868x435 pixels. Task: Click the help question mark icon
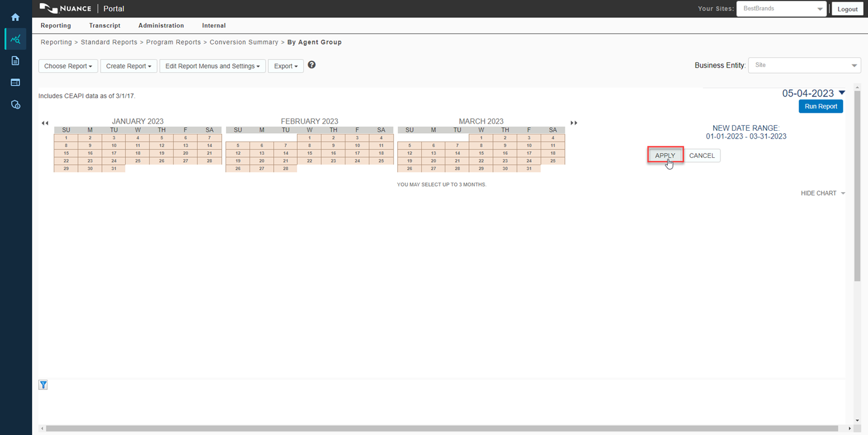coord(312,65)
